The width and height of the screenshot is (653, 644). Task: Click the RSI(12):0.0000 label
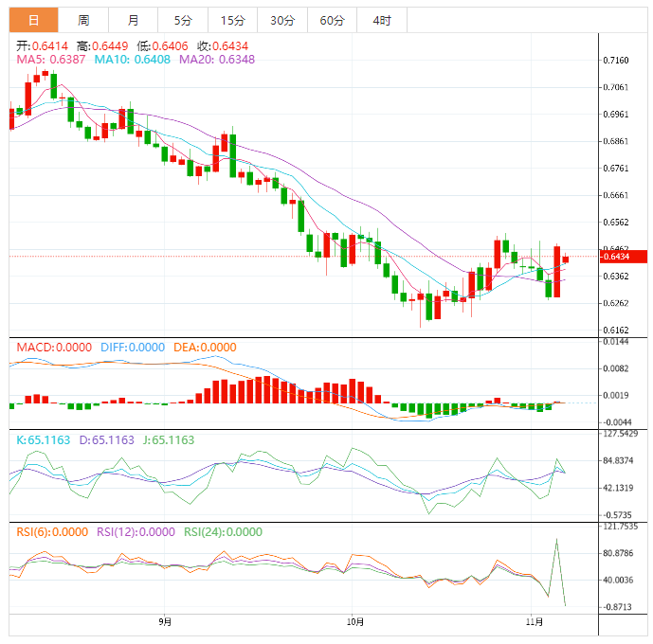(x=136, y=532)
